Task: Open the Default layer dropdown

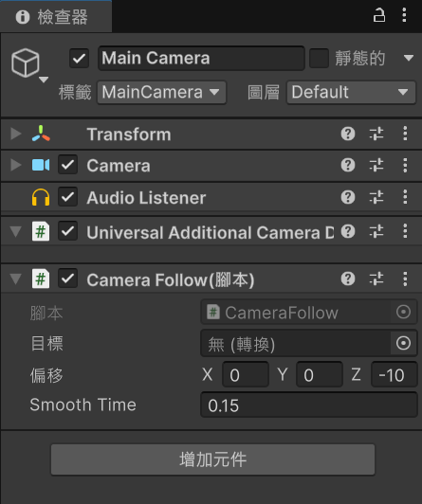Action: (351, 92)
